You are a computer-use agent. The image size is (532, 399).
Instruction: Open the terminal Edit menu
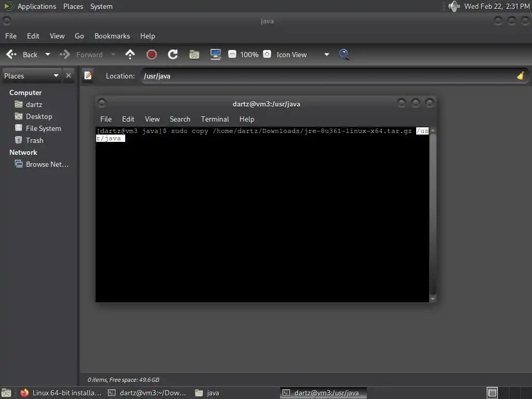[x=128, y=119]
